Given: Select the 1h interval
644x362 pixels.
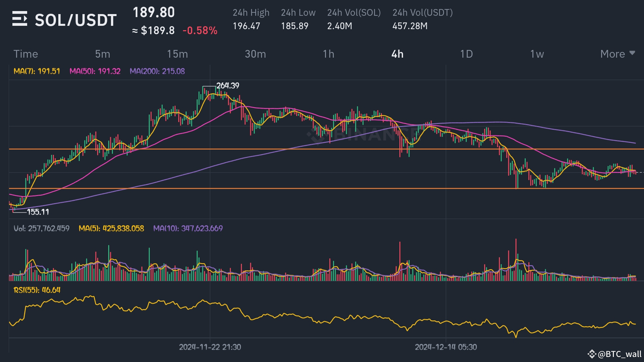Looking at the screenshot, I should tap(328, 54).
